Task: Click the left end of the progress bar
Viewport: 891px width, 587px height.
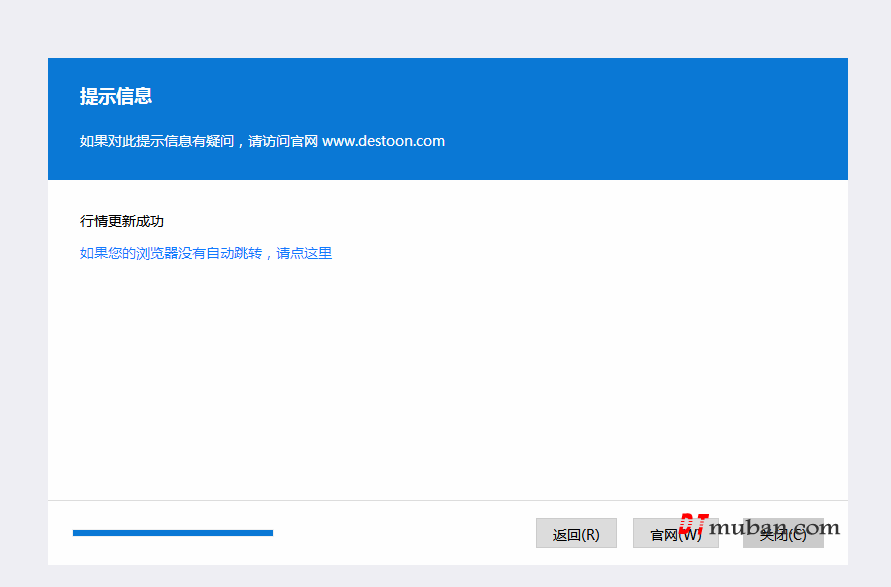Action: tap(77, 533)
